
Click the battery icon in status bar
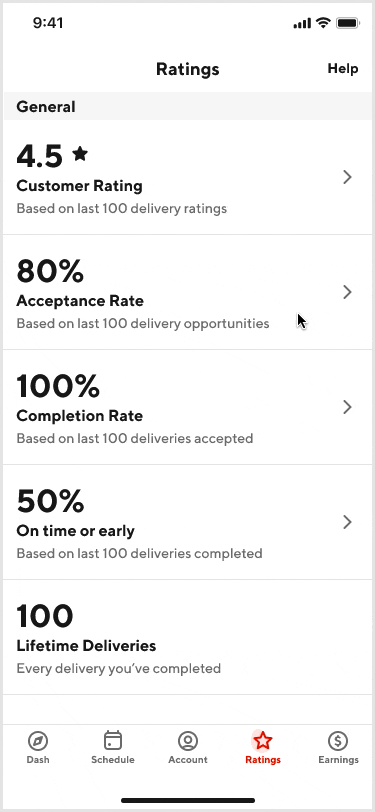click(x=348, y=23)
